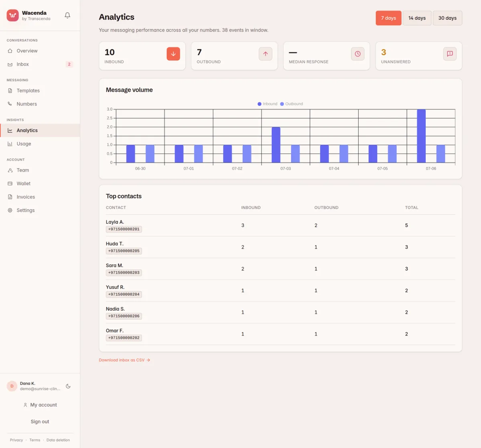The width and height of the screenshot is (481, 448).
Task: Click the Inbox envelope icon
Action: tap(10, 64)
